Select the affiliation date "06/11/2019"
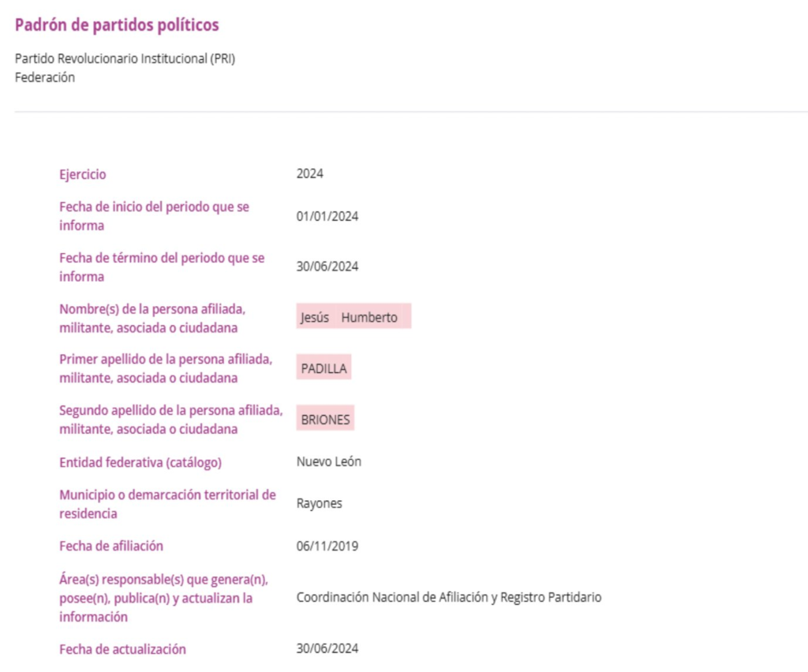 tap(327, 546)
